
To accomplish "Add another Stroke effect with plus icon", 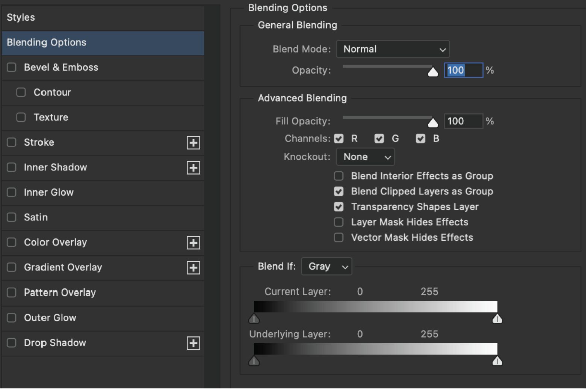I will [x=193, y=143].
